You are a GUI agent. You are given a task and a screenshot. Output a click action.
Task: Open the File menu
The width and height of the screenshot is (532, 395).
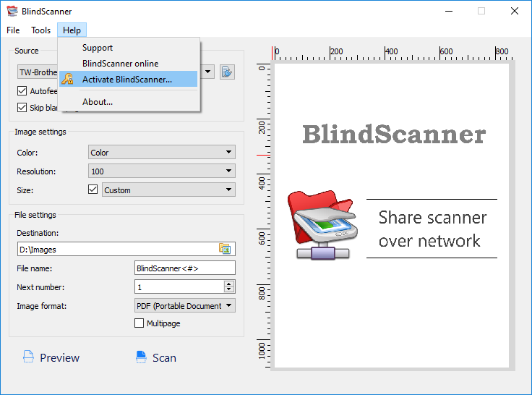point(13,30)
